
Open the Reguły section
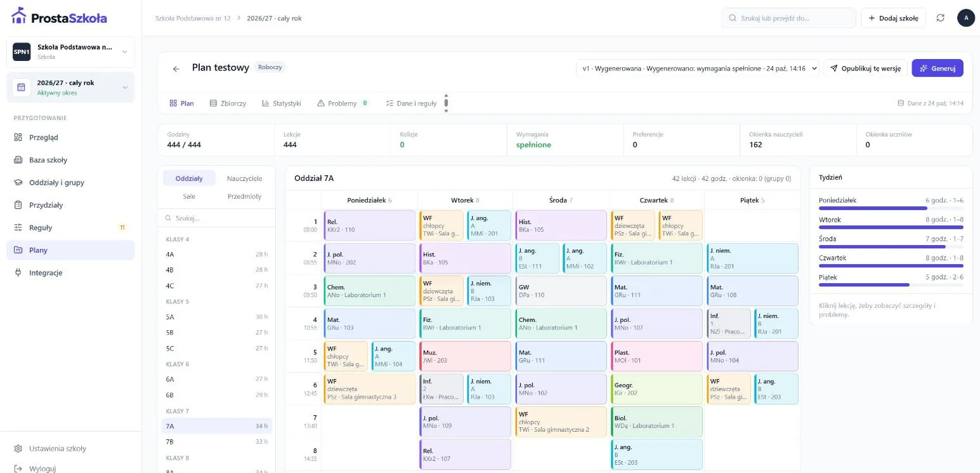(70, 227)
